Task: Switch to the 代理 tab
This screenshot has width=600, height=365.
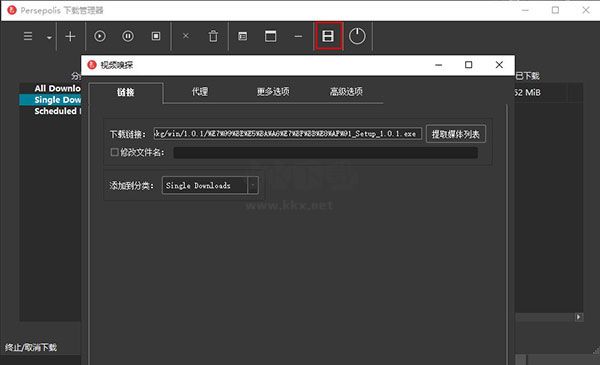Action: pyautogui.click(x=200, y=91)
